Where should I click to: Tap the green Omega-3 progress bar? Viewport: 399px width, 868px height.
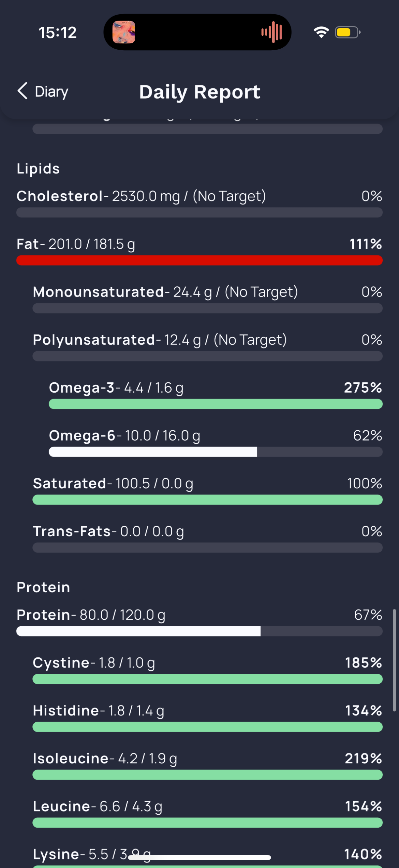click(x=215, y=404)
